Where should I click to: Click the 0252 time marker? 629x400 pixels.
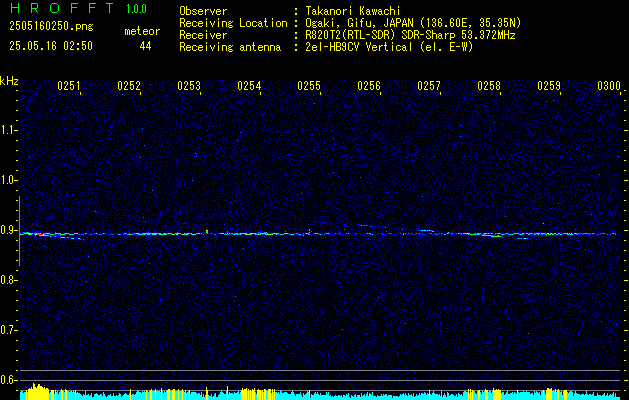[x=129, y=86]
